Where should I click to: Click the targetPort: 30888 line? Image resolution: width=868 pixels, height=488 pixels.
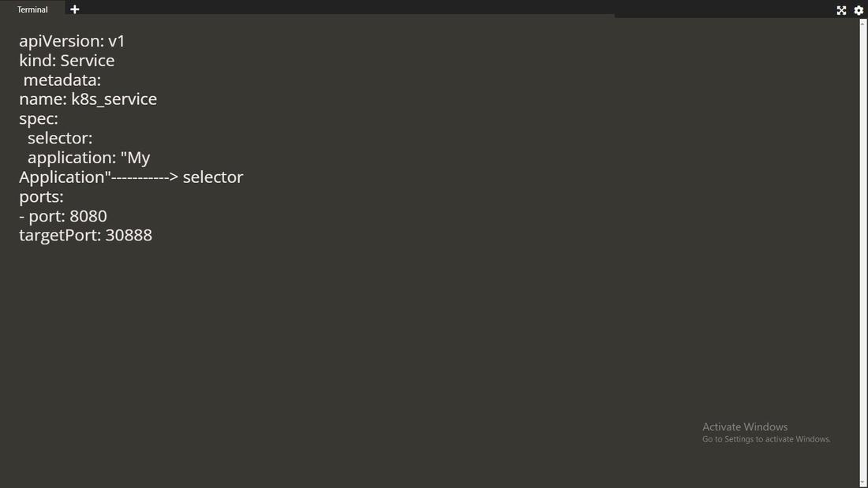pos(84,234)
